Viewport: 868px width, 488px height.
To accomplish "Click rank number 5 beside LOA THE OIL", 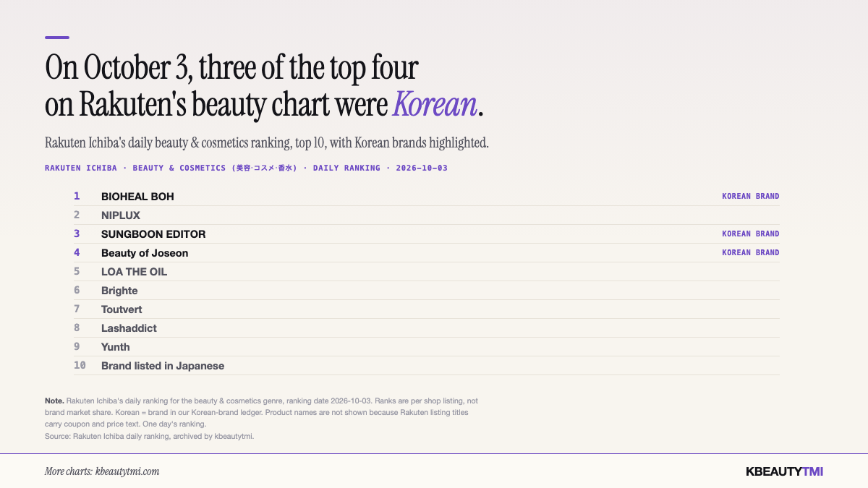I will tap(77, 271).
